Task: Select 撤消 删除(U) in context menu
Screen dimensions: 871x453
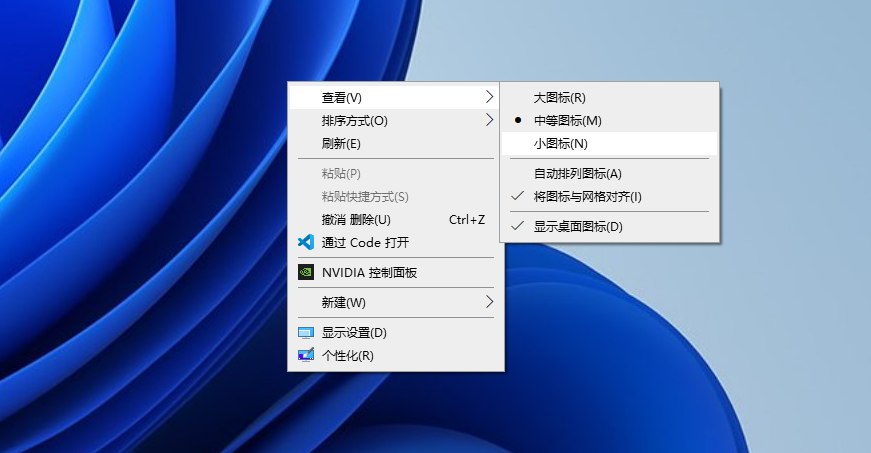Action: pos(396,220)
